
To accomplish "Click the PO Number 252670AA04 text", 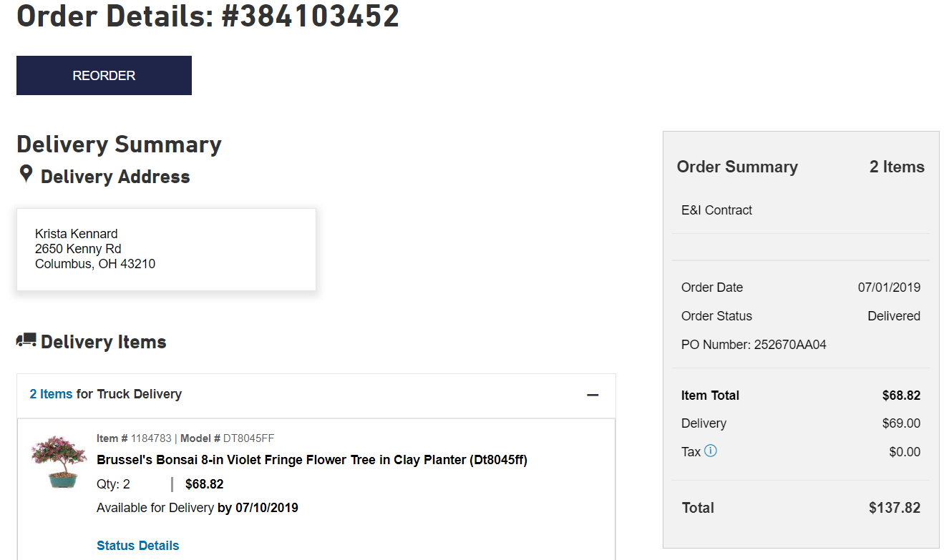I will 754,345.
